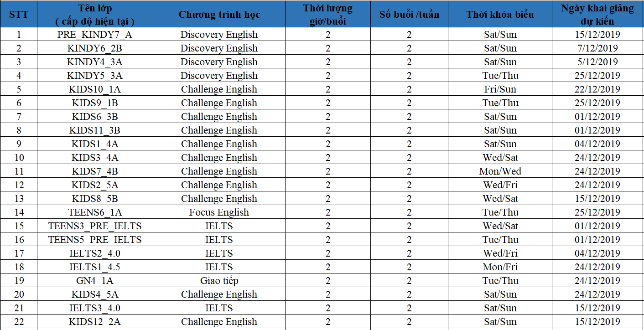Click the Mon/Wed schedule cell

pos(500,171)
